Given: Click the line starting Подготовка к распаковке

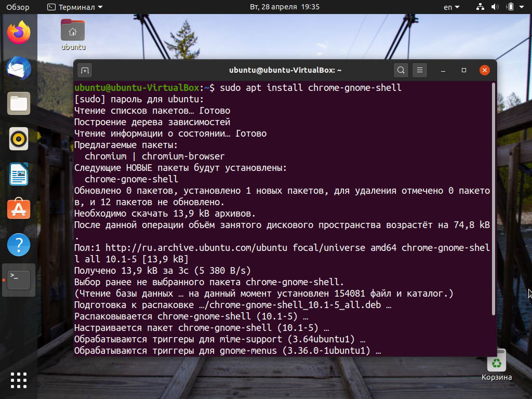Looking at the screenshot, I should 233,305.
